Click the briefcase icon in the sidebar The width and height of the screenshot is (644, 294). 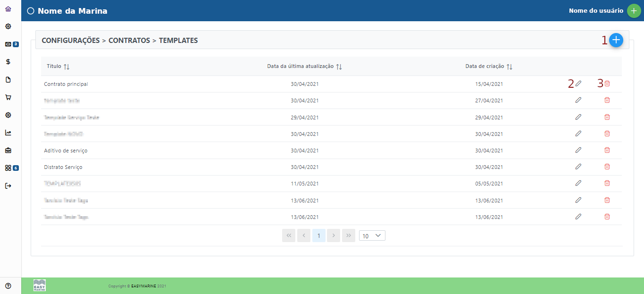pos(8,151)
